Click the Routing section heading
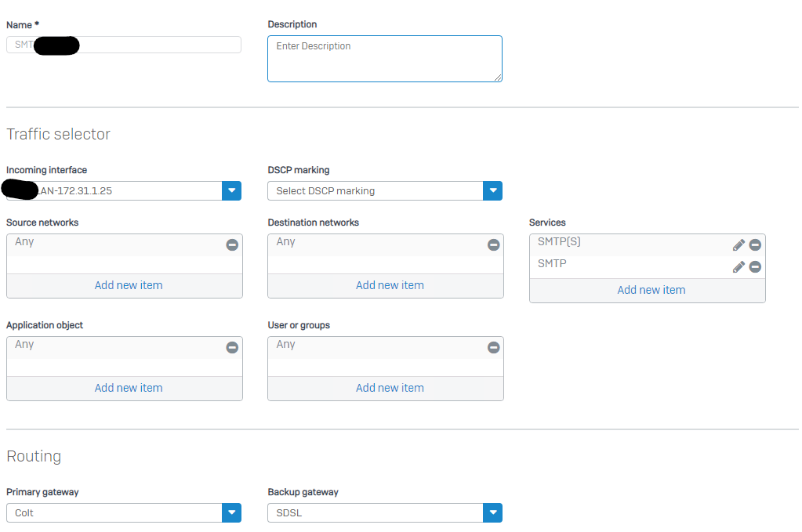 pyautogui.click(x=34, y=456)
